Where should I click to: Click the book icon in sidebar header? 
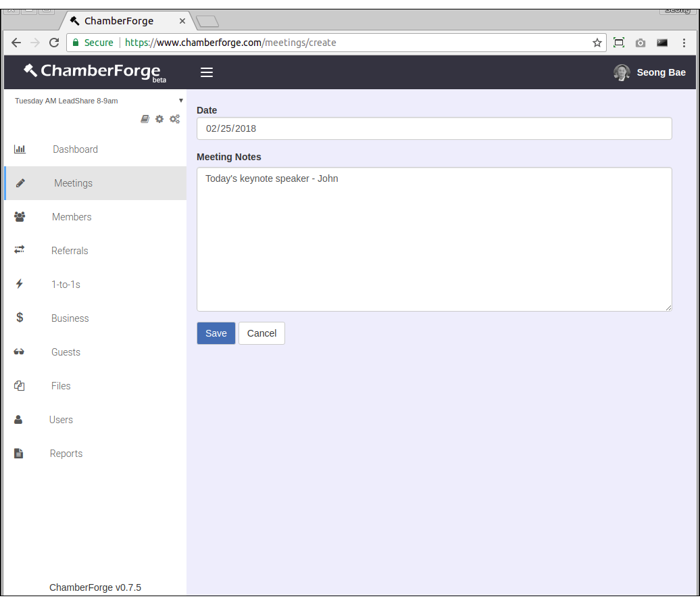pos(145,119)
